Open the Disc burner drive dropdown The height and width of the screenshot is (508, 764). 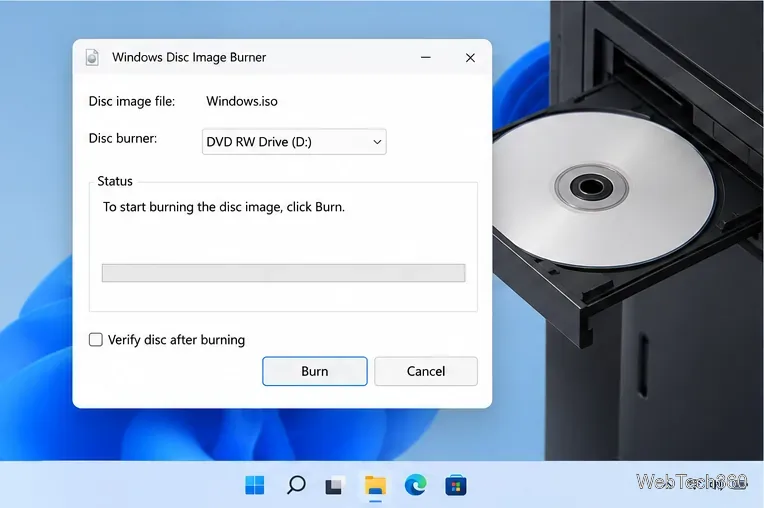point(294,142)
